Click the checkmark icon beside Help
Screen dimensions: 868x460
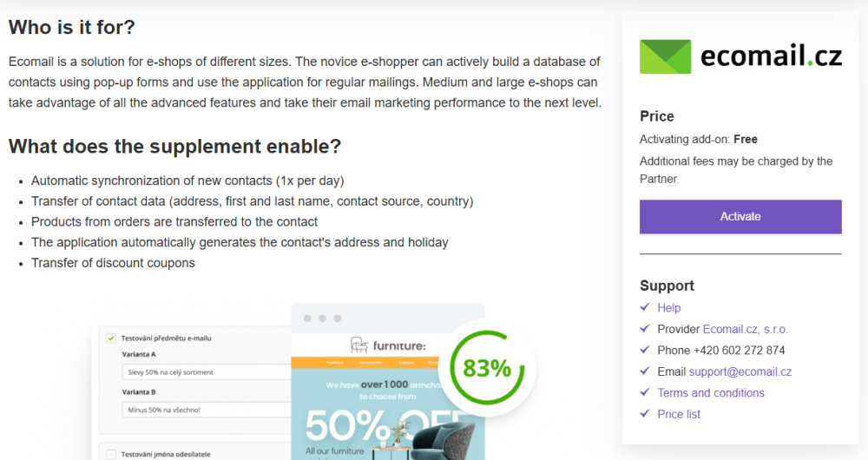[645, 307]
